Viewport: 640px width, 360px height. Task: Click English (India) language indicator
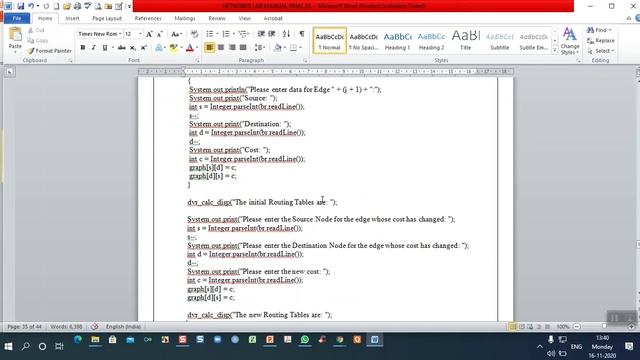pos(123,327)
